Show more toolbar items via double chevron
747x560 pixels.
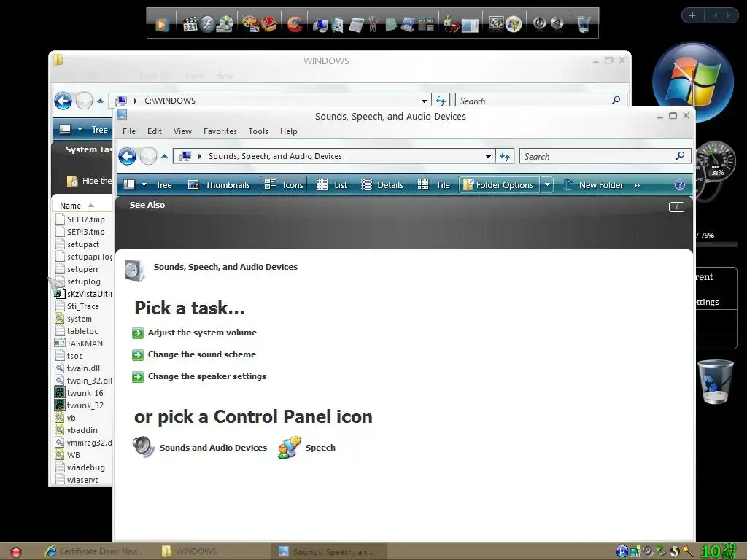click(x=636, y=185)
